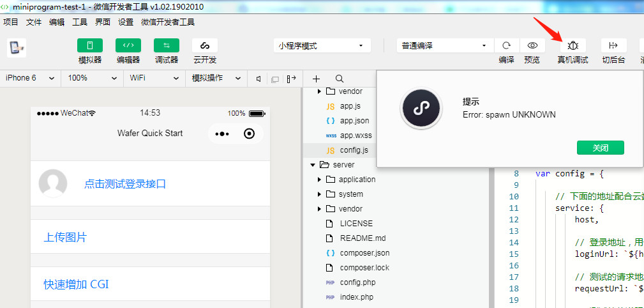This screenshot has height=308, width=644.
Task: Click the gray avatar in simulator
Action: (53, 183)
